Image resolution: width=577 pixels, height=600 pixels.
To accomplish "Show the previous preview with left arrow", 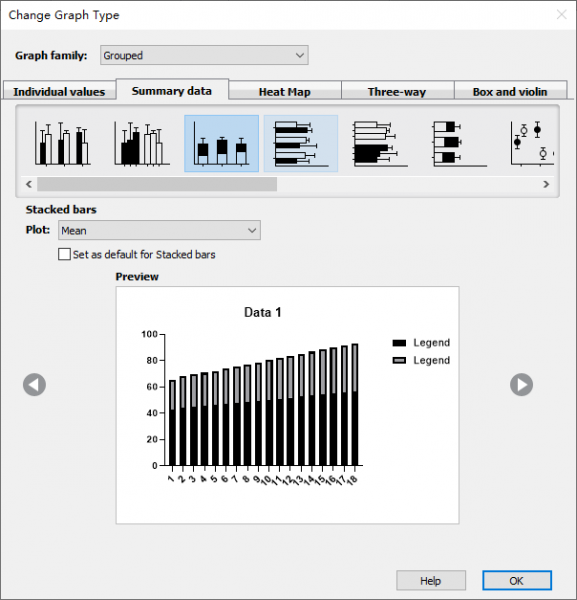I will point(34,385).
